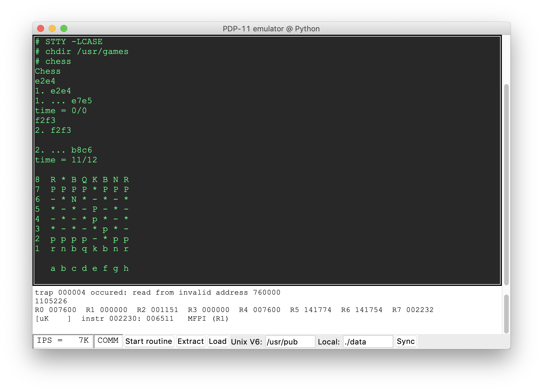Click the R7 002232 register value

pos(413,310)
